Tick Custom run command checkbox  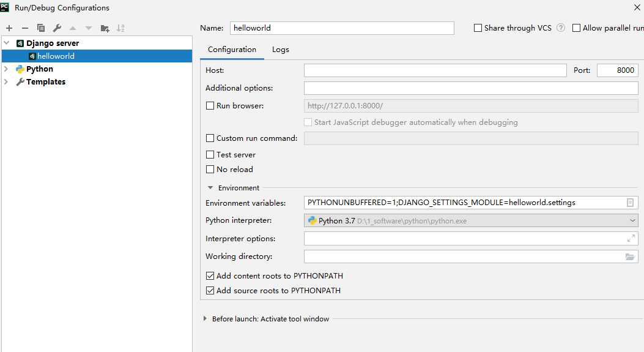210,138
